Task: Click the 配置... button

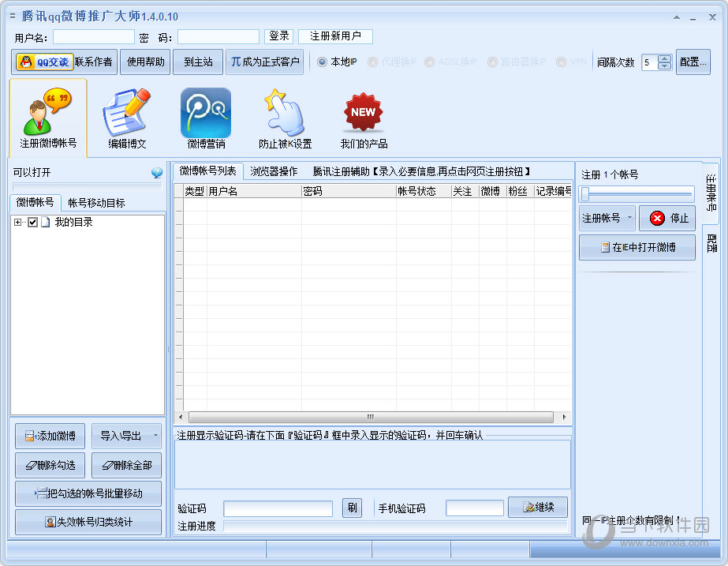Action: click(693, 62)
